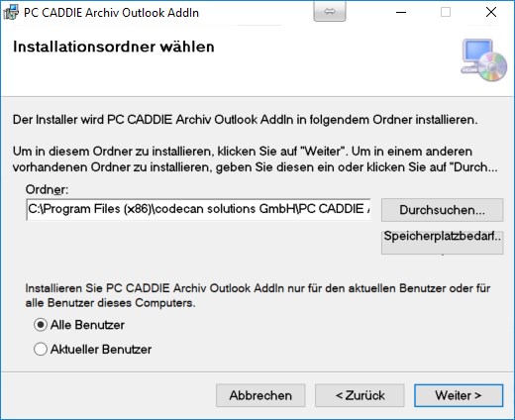Open the Durchsuchen folder browser
Screen dimensions: 515x420
(442, 210)
